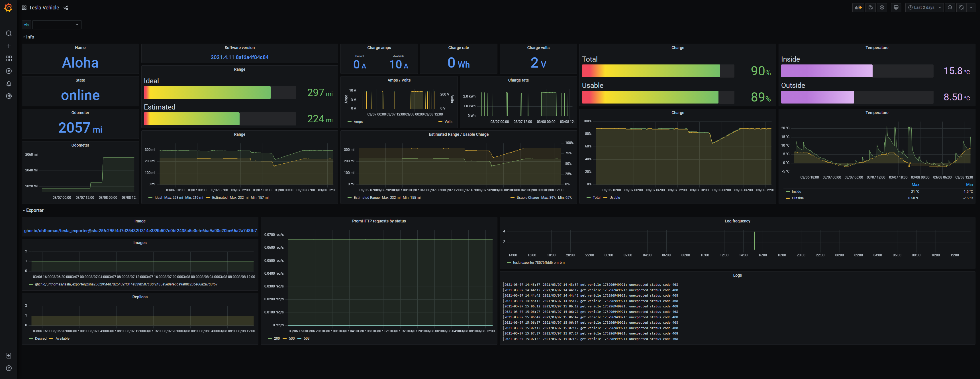Toggle the Inside series in Temperature legend
980x379 pixels.
click(796, 192)
